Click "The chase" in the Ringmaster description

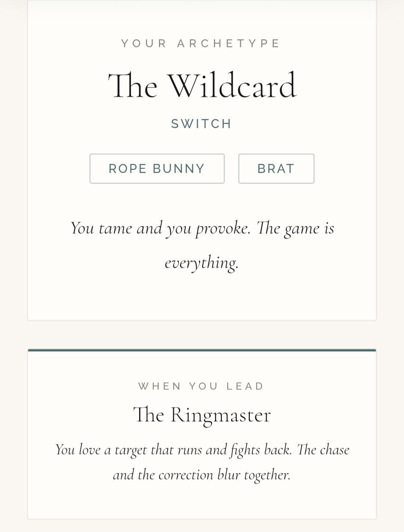pos(323,449)
